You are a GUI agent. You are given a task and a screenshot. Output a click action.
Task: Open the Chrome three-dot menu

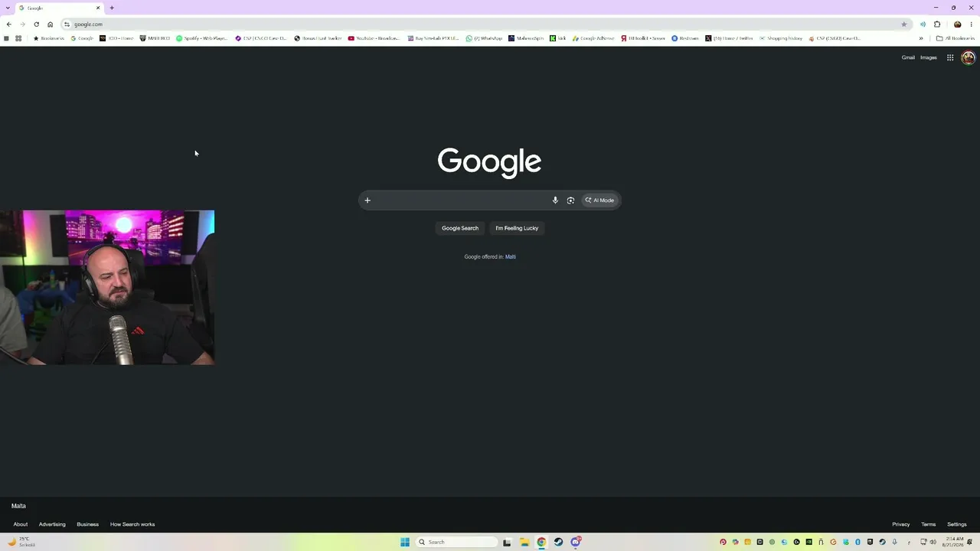[972, 24]
